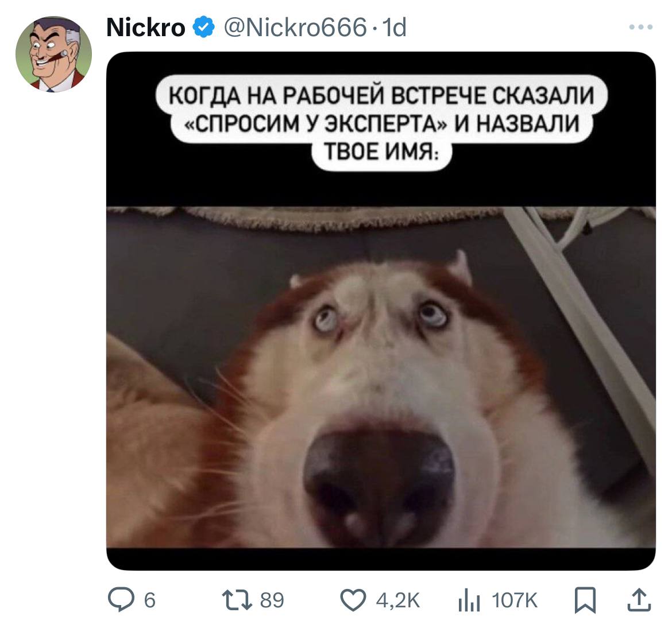Bookmark this post
Screen dimensions: 672x628
point(585,600)
